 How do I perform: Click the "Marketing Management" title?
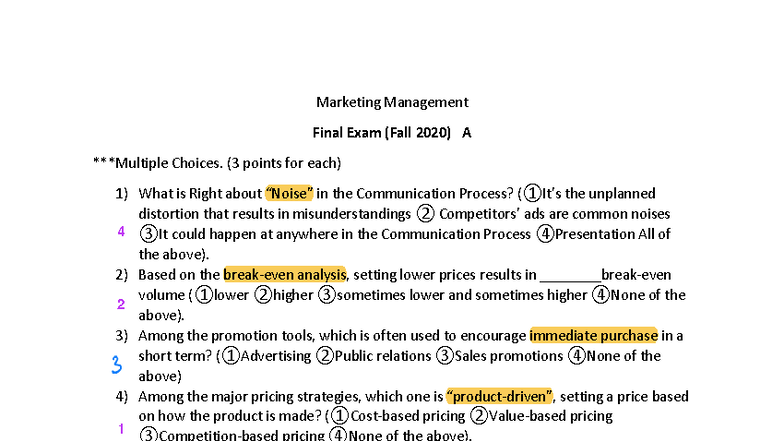[392, 102]
